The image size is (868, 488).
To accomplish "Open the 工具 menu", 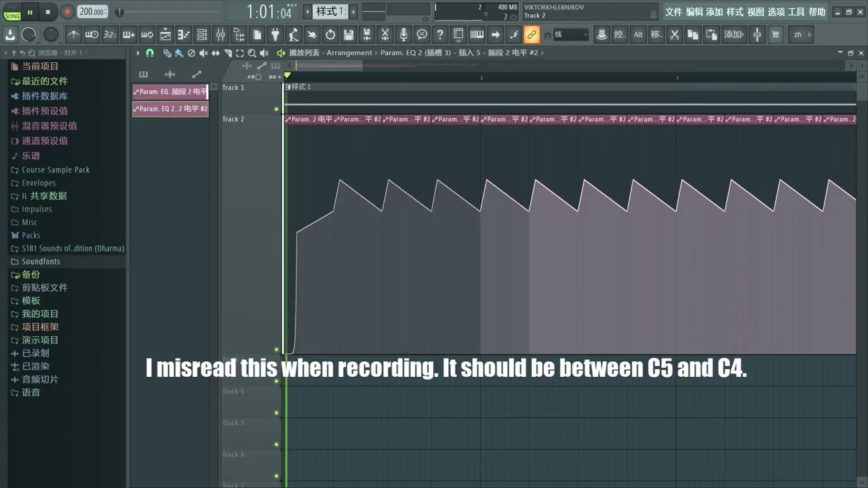I will click(796, 12).
